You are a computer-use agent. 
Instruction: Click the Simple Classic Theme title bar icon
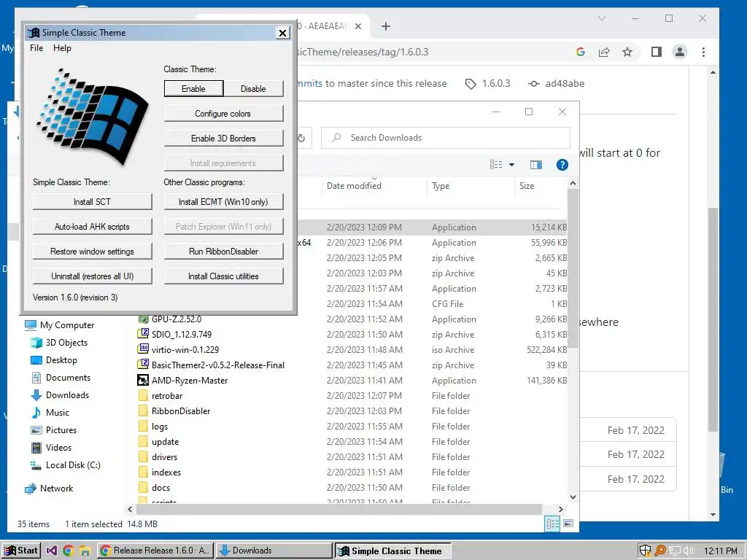[x=34, y=32]
